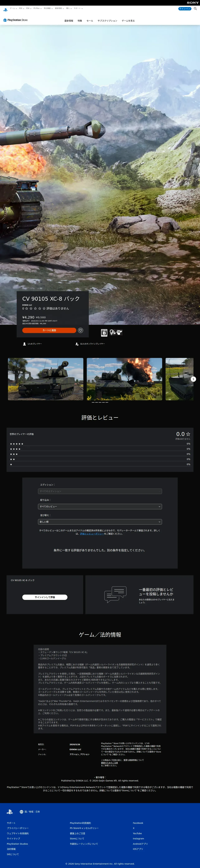Open the サイトマップ footer link
200x868 pixels.
pos(14,839)
